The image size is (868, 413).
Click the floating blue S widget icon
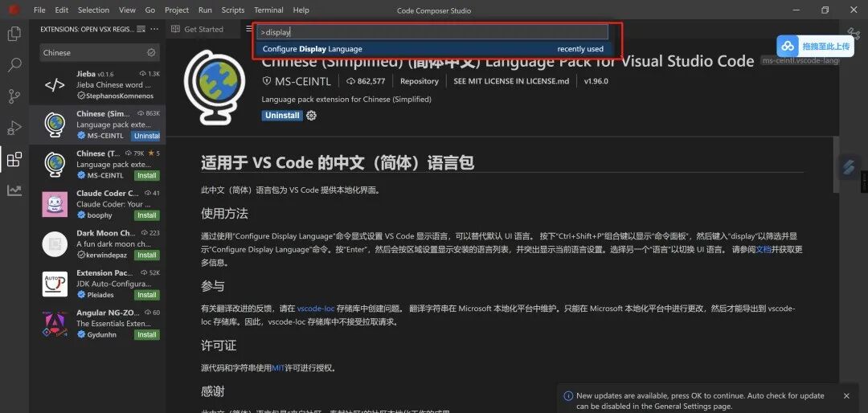coord(849,167)
